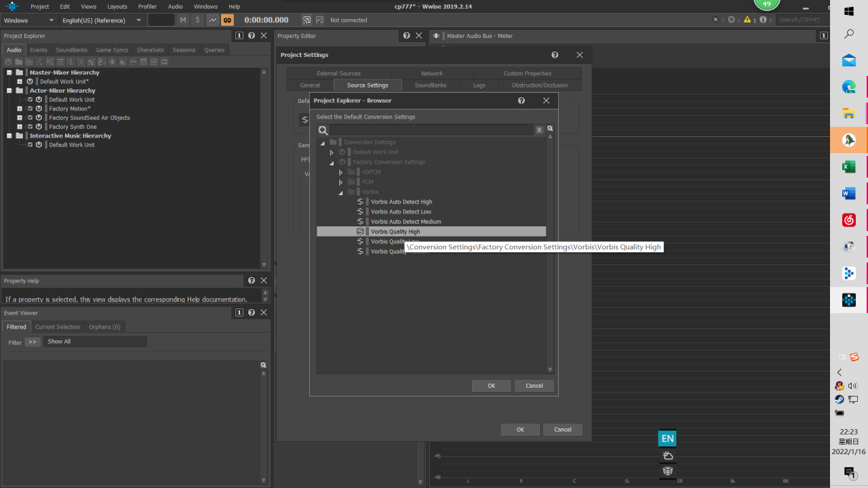Viewport: 868px width, 488px height.
Task: Toggle the Mute (M) button in the toolbar
Action: (183, 20)
